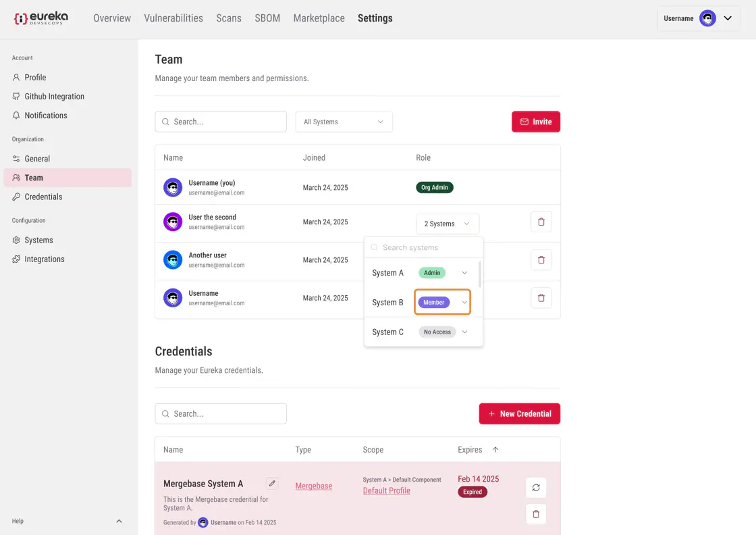This screenshot has height=535, width=756.
Task: Open System C No Access dropdown
Action: [464, 332]
